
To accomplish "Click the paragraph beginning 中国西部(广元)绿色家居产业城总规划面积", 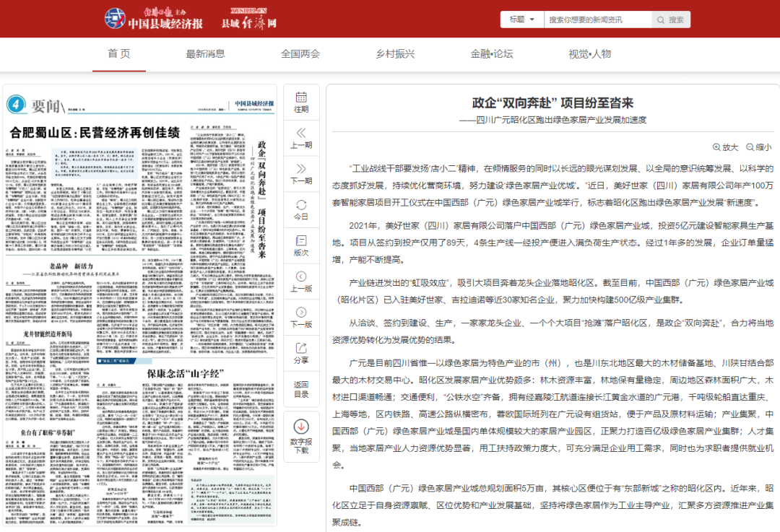I will 552,505.
